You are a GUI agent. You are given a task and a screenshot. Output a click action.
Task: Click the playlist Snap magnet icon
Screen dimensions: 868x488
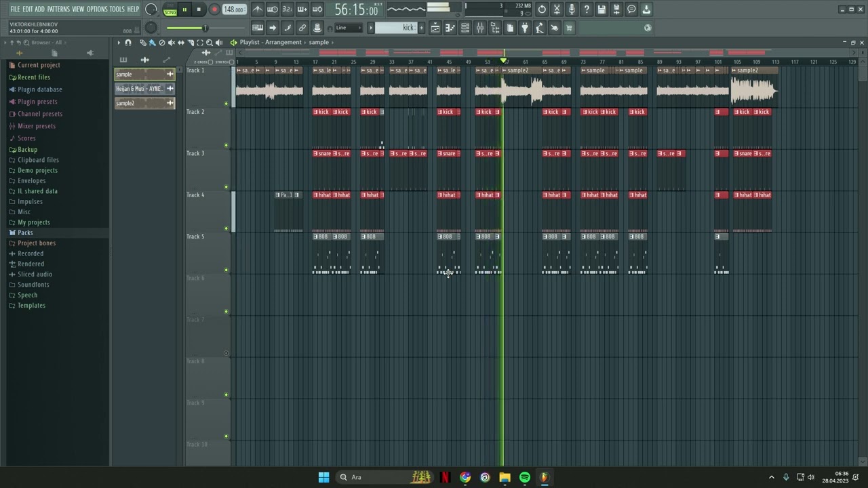pyautogui.click(x=128, y=43)
